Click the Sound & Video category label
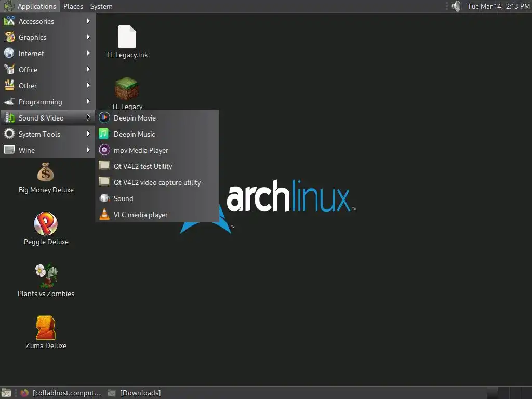The height and width of the screenshot is (399, 532). (41, 118)
